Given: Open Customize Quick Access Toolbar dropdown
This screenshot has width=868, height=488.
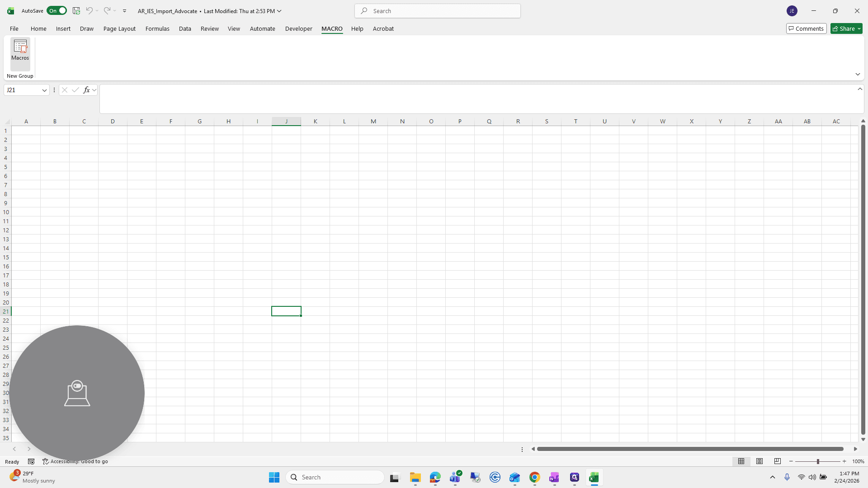Looking at the screenshot, I should 124,11.
